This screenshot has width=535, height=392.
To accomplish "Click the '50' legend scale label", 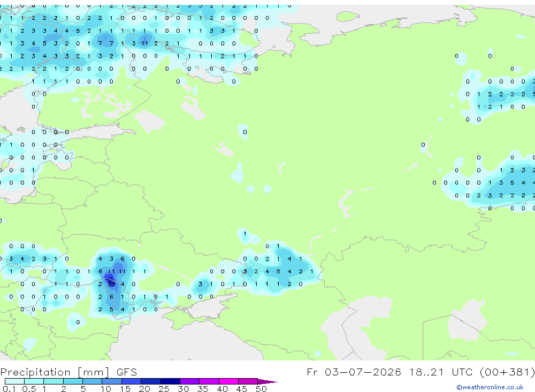I will [261, 389].
